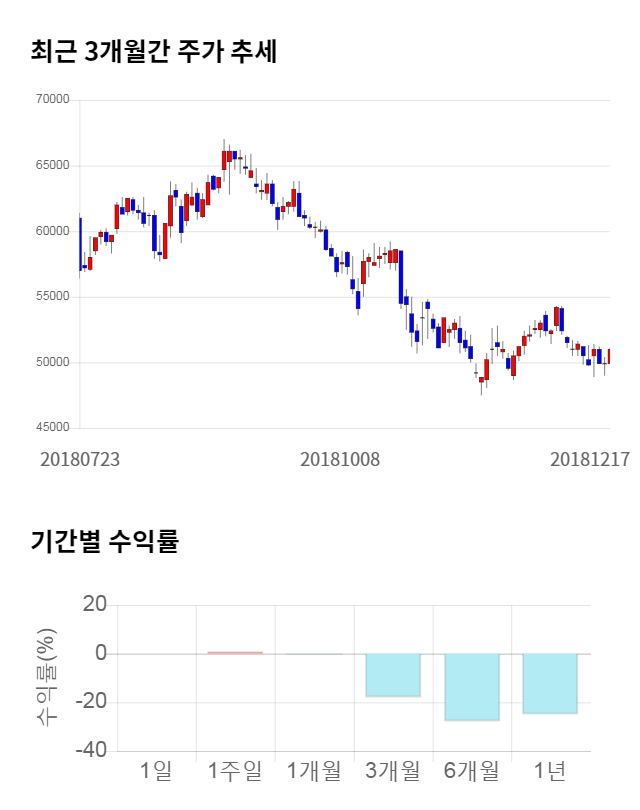Click the 최근 3개월간 주가 추세 heading
The image size is (640, 810).
point(154,52)
